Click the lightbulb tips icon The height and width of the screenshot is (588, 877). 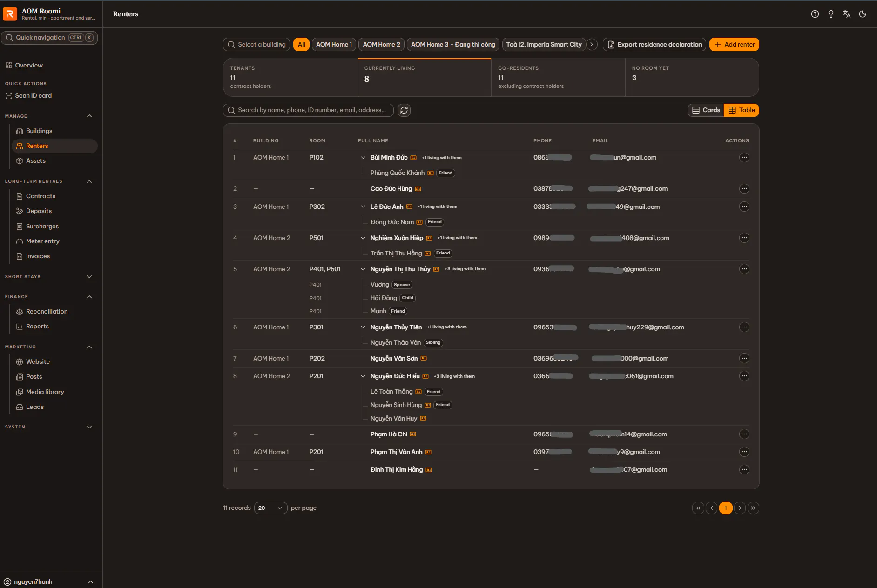830,14
